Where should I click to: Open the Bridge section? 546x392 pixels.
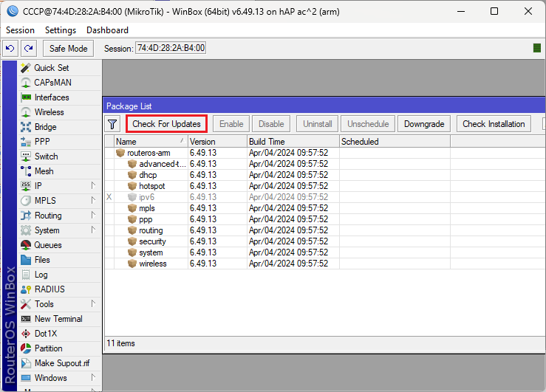[59, 127]
